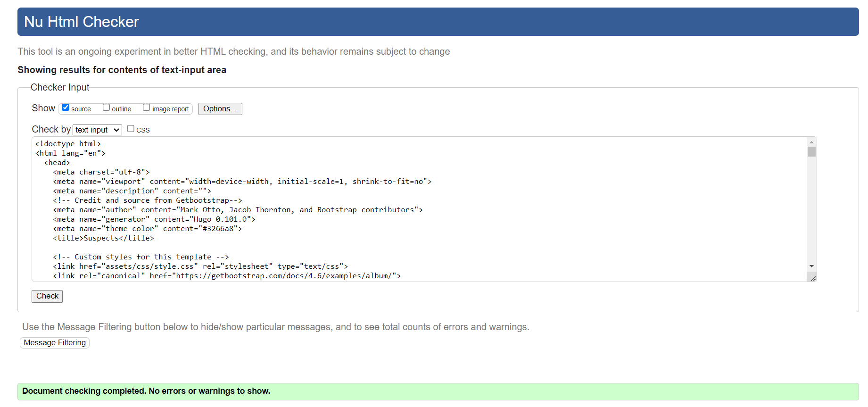This screenshot has width=868, height=407.
Task: Tick the css checkbox
Action: [x=131, y=129]
